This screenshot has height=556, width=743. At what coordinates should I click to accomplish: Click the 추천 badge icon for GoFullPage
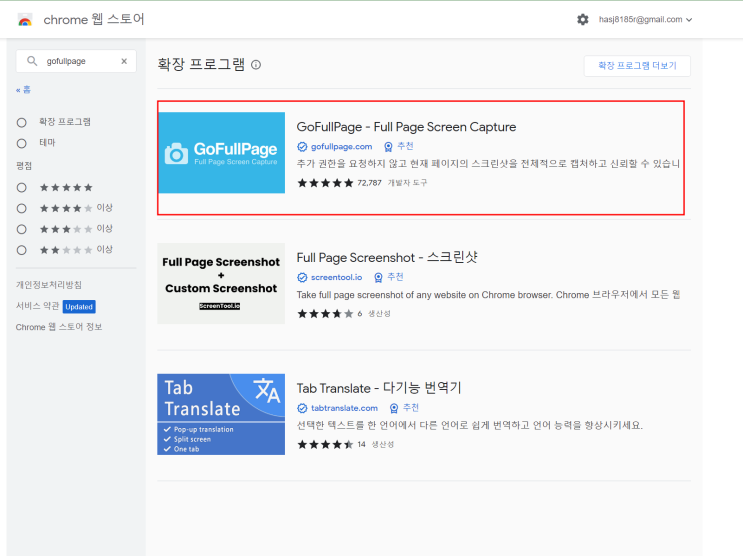coord(388,146)
